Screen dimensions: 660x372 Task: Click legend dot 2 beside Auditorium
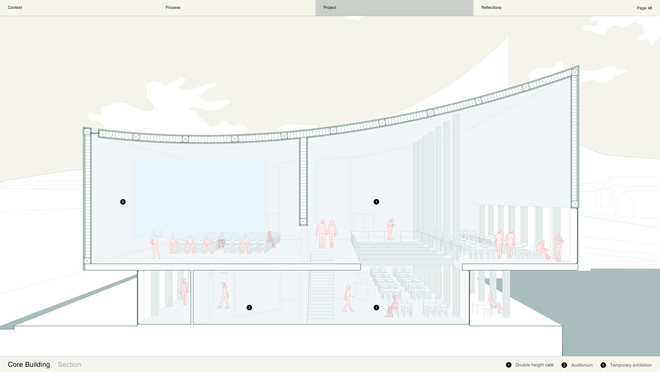click(564, 365)
